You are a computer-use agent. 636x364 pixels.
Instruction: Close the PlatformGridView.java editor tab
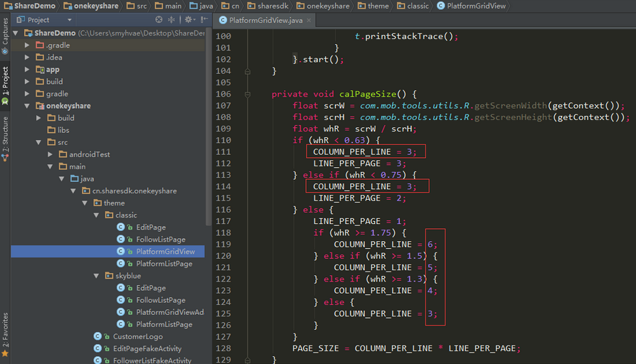coord(308,21)
